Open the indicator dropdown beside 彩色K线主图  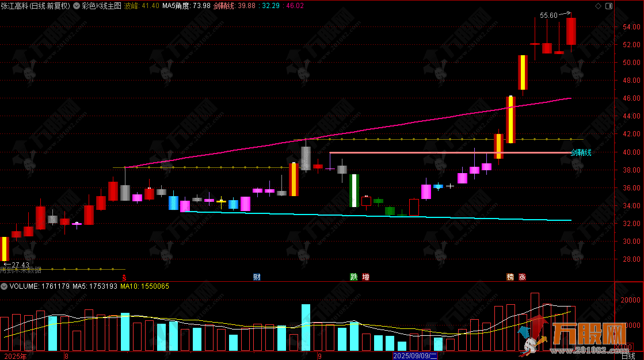tap(77, 6)
